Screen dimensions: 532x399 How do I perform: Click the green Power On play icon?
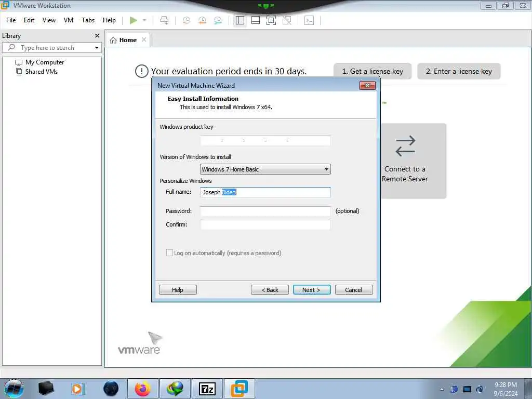[134, 20]
